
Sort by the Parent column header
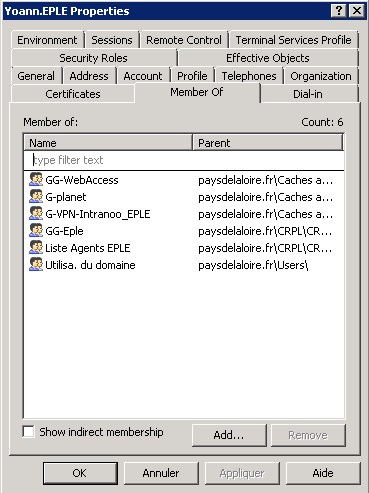(268, 143)
